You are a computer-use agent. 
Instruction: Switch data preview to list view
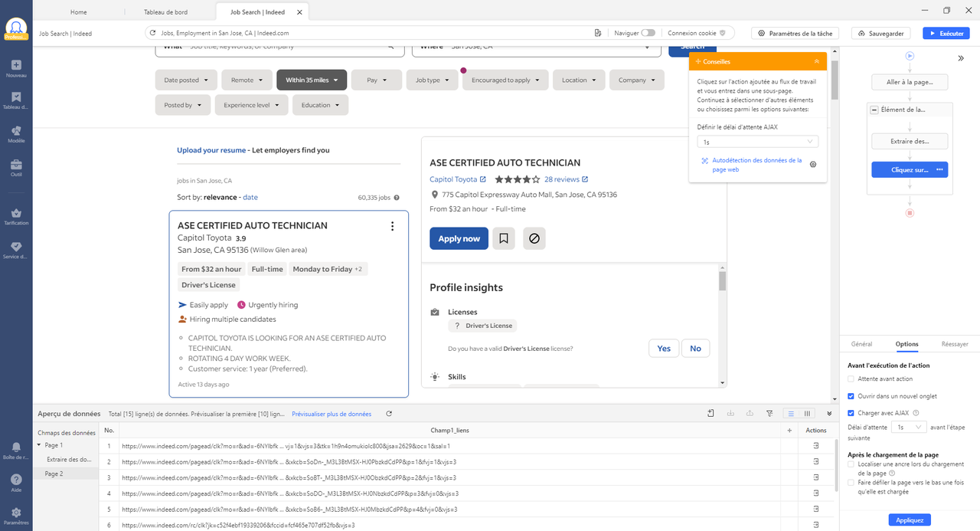[791, 414]
